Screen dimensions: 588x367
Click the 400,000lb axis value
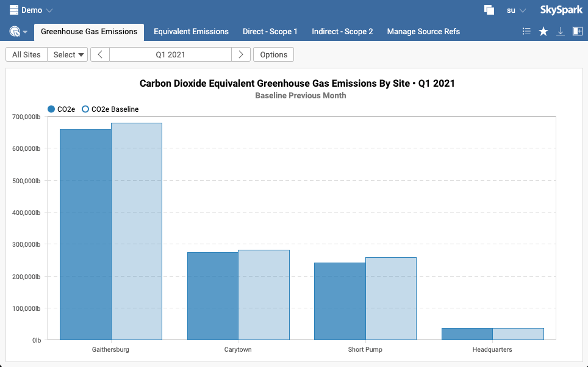pyautogui.click(x=26, y=213)
